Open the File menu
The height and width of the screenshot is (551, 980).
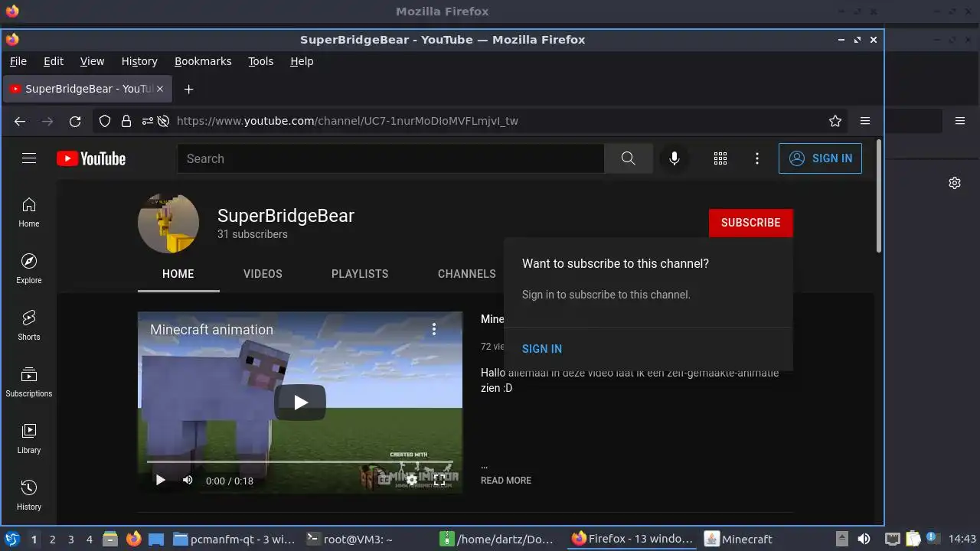[x=18, y=61]
